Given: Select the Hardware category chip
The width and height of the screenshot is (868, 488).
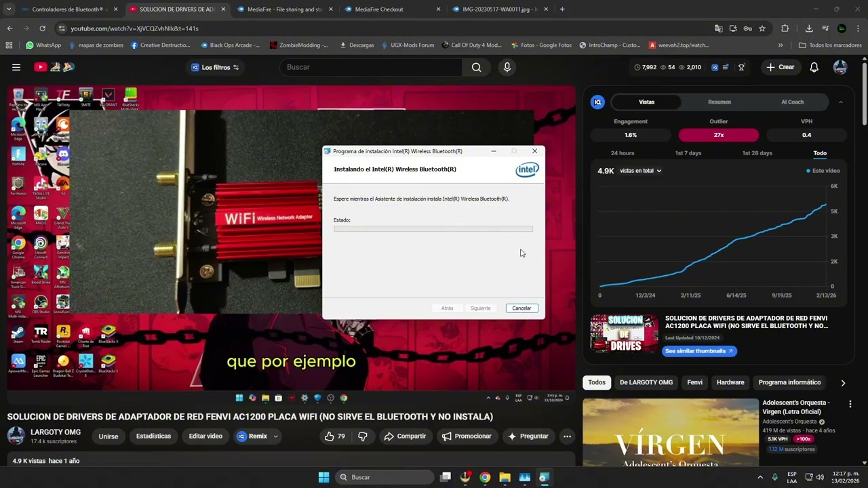Looking at the screenshot, I should click(x=730, y=382).
